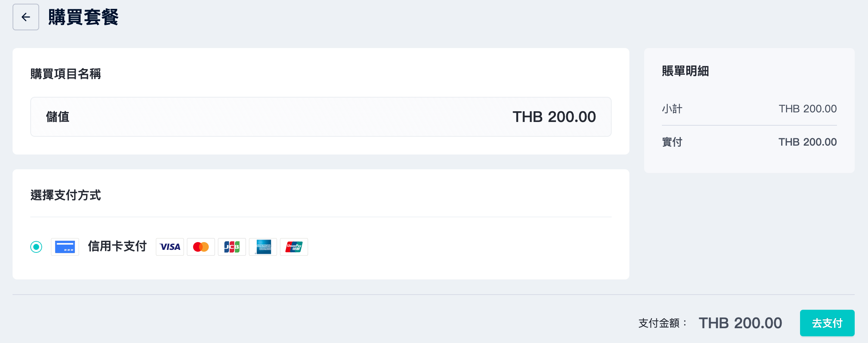
Task: Click the THB 200.00 item price
Action: coord(554,117)
